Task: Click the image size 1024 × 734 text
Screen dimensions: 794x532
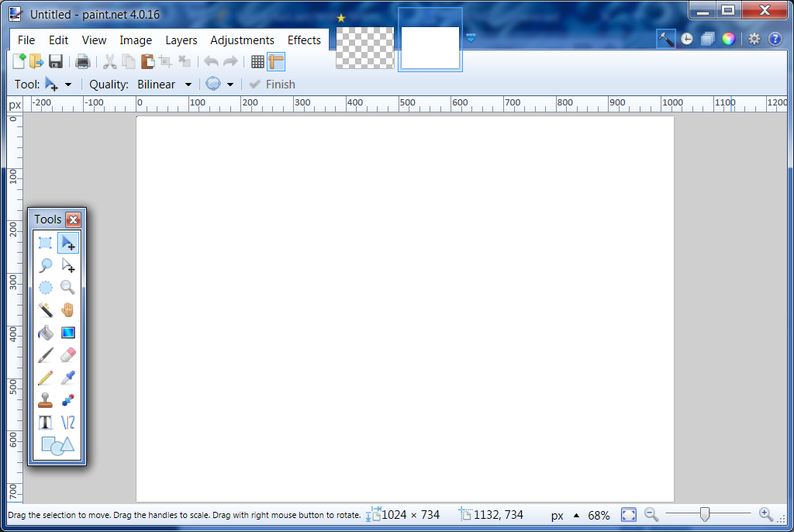Action: click(410, 515)
